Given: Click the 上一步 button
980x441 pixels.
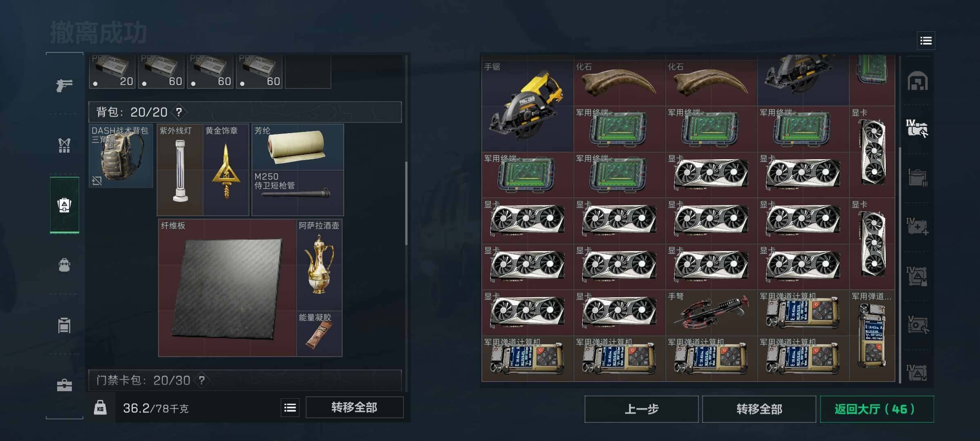Looking at the screenshot, I should 641,409.
